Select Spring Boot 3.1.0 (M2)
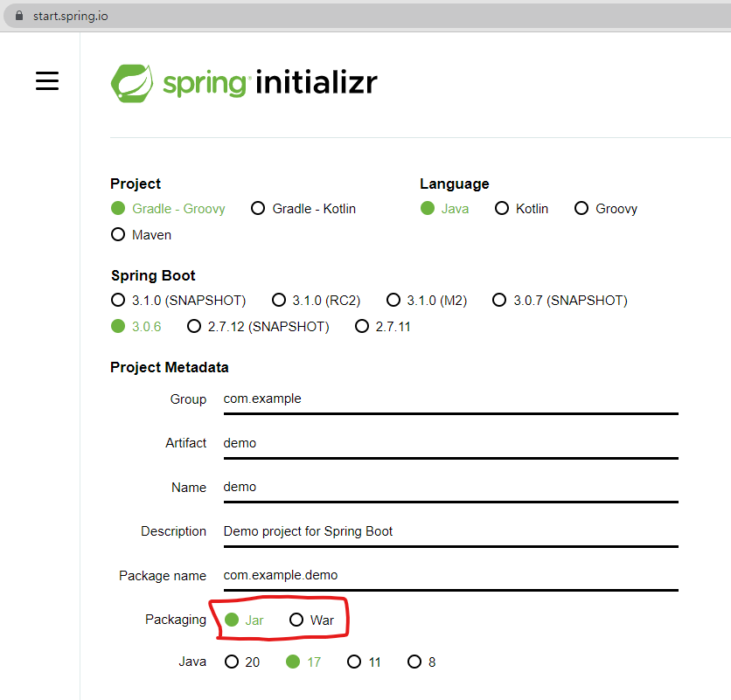731x700 pixels. 427,300
